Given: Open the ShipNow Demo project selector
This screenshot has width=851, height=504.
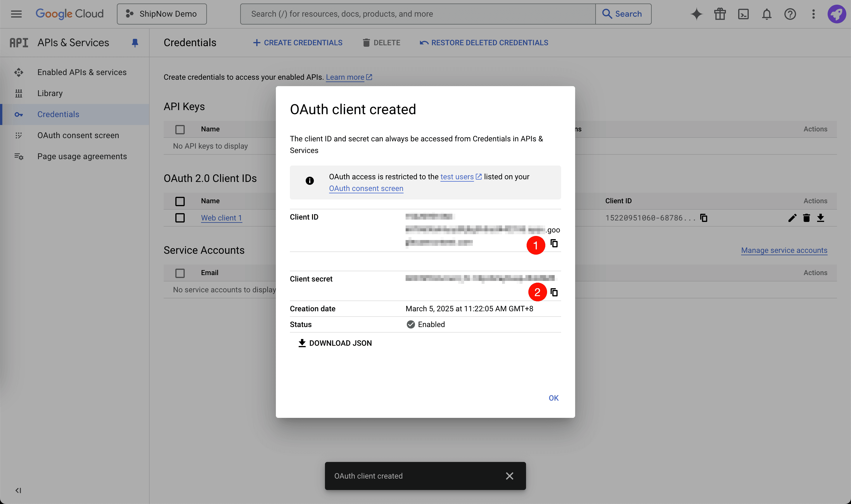Looking at the screenshot, I should pos(162,14).
